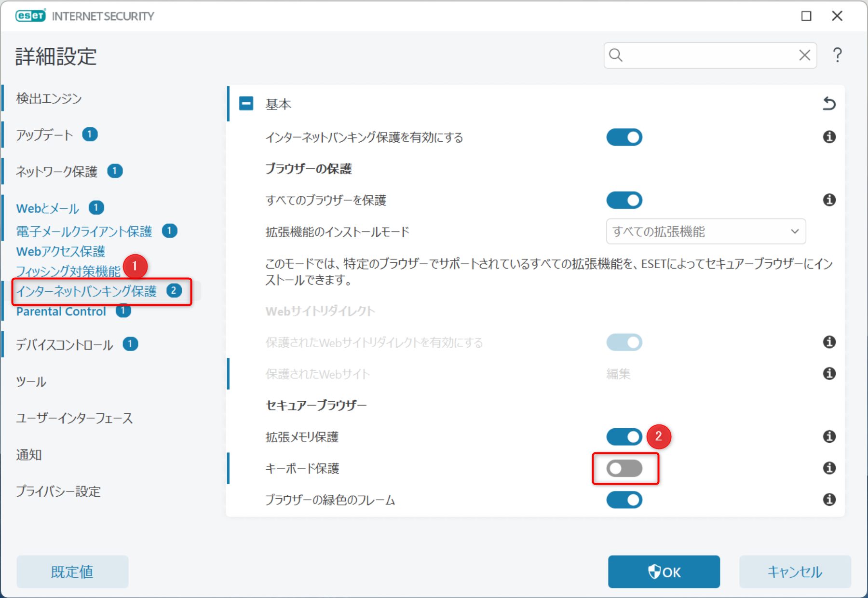The height and width of the screenshot is (598, 868).
Task: Toggle すべてのブラウザーを保護 switch
Action: pos(624,200)
